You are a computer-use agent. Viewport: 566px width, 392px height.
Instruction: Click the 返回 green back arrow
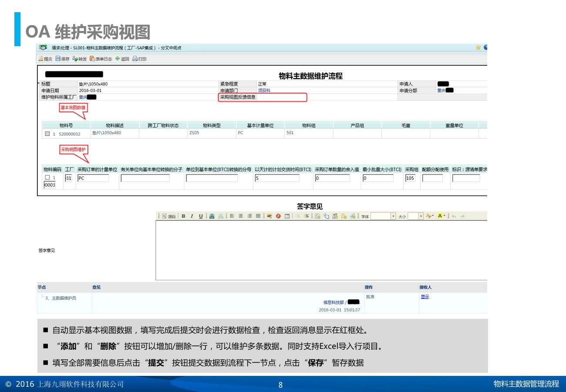point(118,59)
